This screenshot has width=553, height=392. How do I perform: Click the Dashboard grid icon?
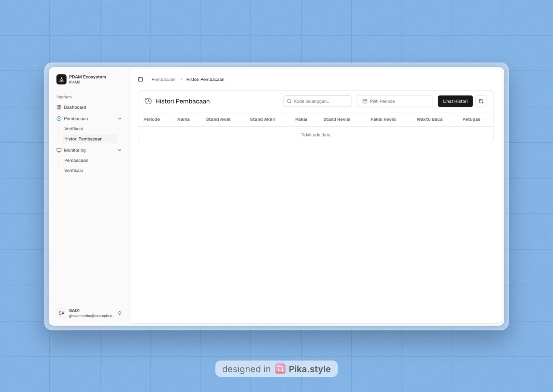[58, 107]
